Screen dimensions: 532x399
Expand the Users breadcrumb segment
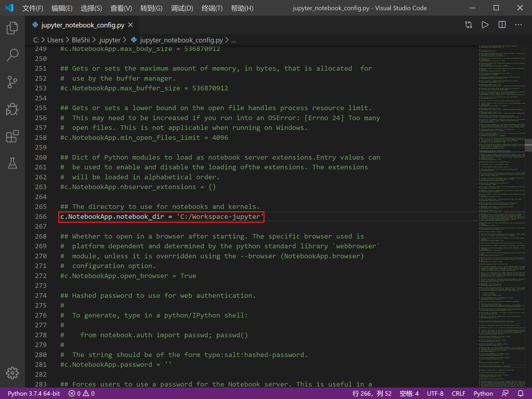click(55, 40)
